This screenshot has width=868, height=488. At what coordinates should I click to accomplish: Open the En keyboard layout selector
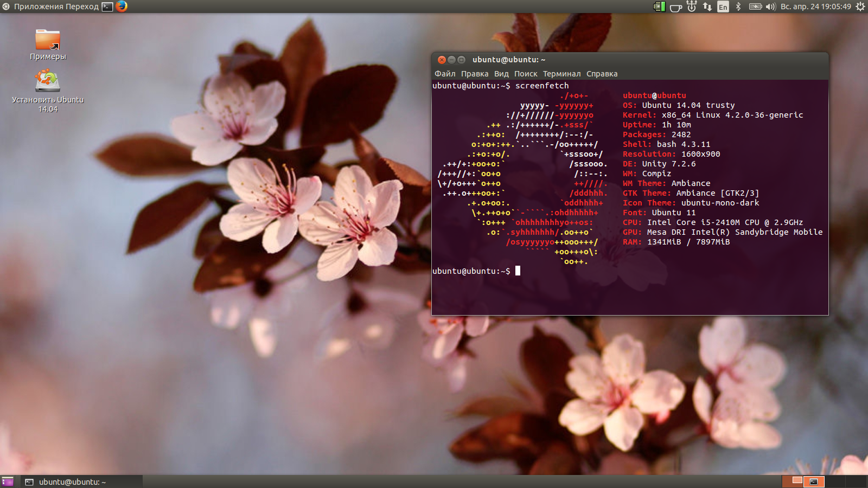pyautogui.click(x=723, y=7)
